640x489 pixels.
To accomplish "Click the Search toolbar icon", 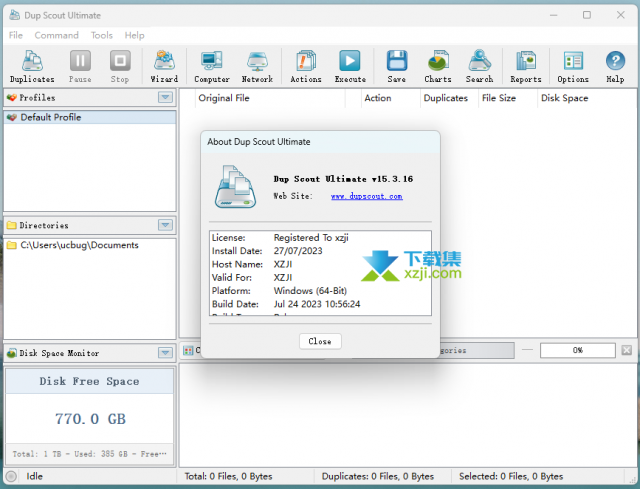I will coord(479,61).
